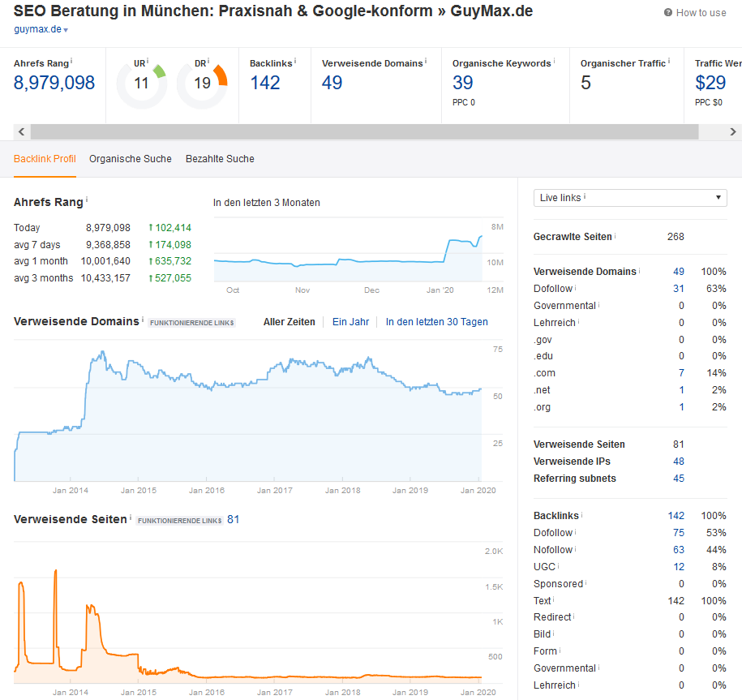Open the Nofollow backlinks count 63
The image size is (742, 700).
coord(679,550)
